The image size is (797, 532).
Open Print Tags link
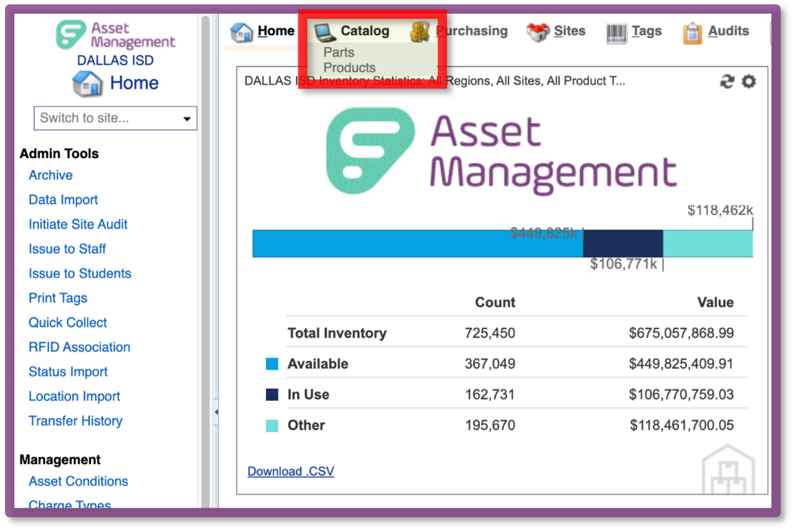(x=58, y=298)
